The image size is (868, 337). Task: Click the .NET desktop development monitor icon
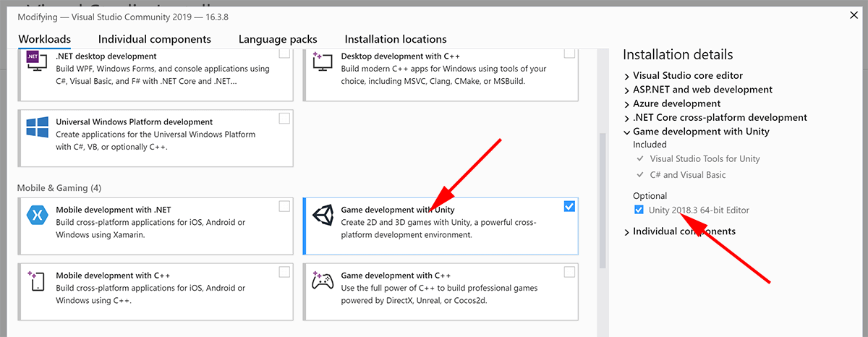37,61
